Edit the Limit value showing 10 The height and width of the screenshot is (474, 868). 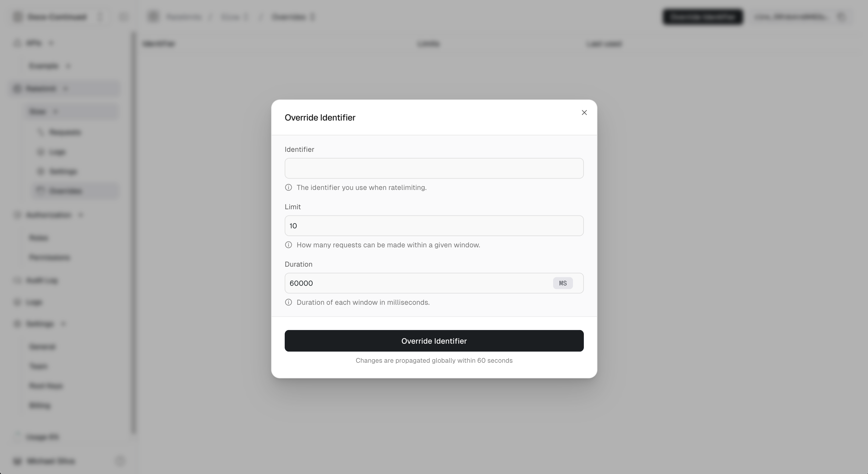pos(434,226)
